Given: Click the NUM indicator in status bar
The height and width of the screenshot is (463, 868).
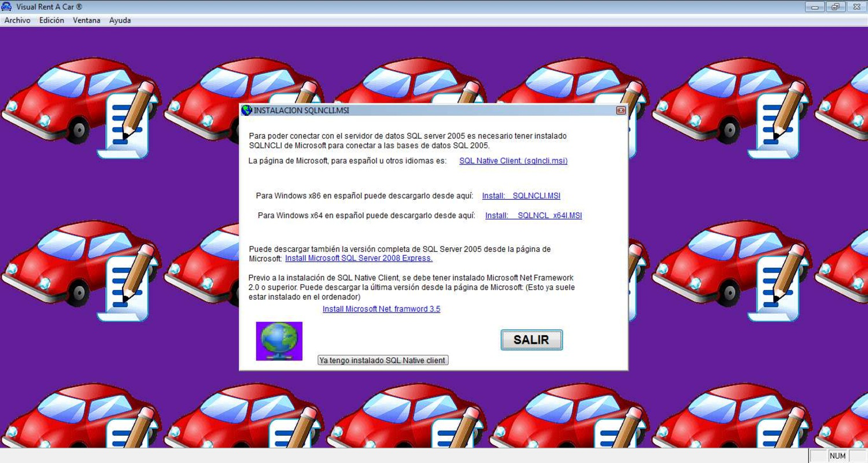Looking at the screenshot, I should (x=837, y=455).
